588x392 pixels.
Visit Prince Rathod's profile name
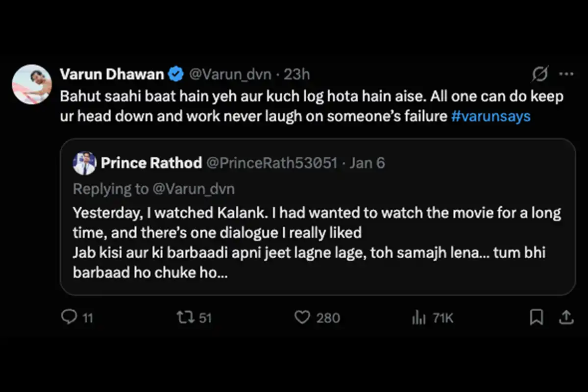pos(151,163)
